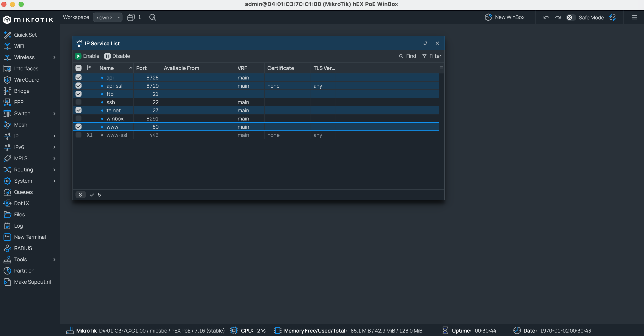The width and height of the screenshot is (644, 336).
Task: Click the MikroTik logo
Action: [x=28, y=19]
